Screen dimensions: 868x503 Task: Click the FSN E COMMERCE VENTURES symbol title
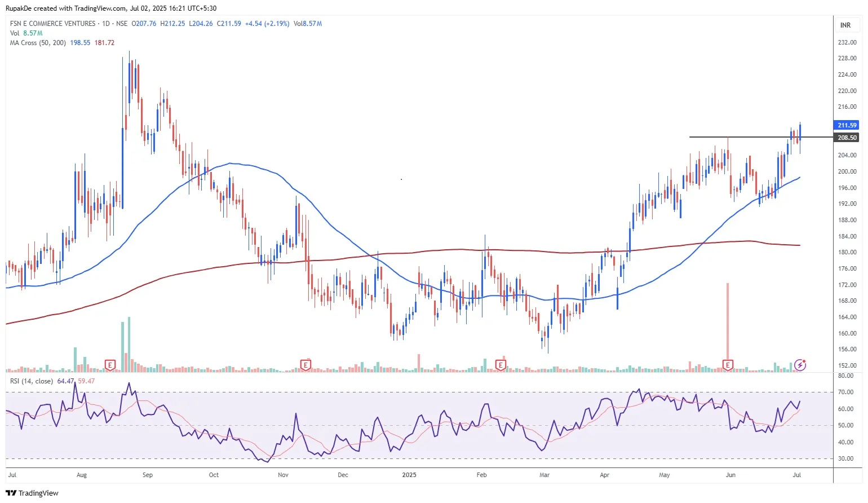tap(53, 24)
